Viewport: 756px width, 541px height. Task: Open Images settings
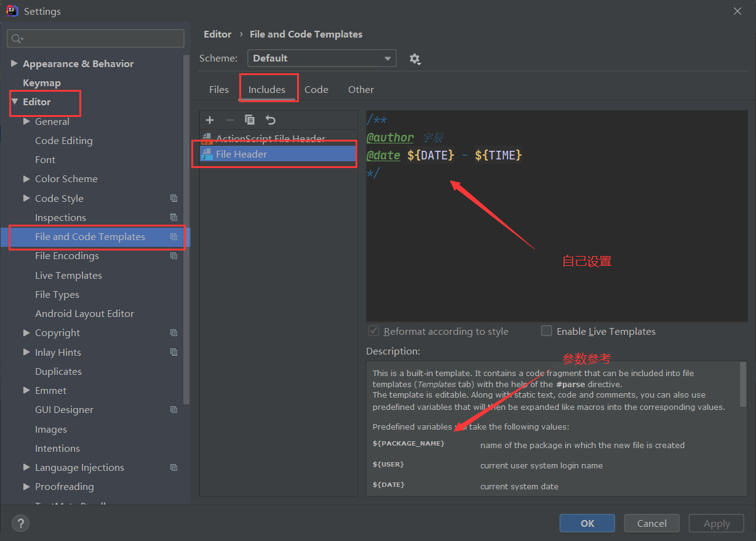tap(51, 429)
